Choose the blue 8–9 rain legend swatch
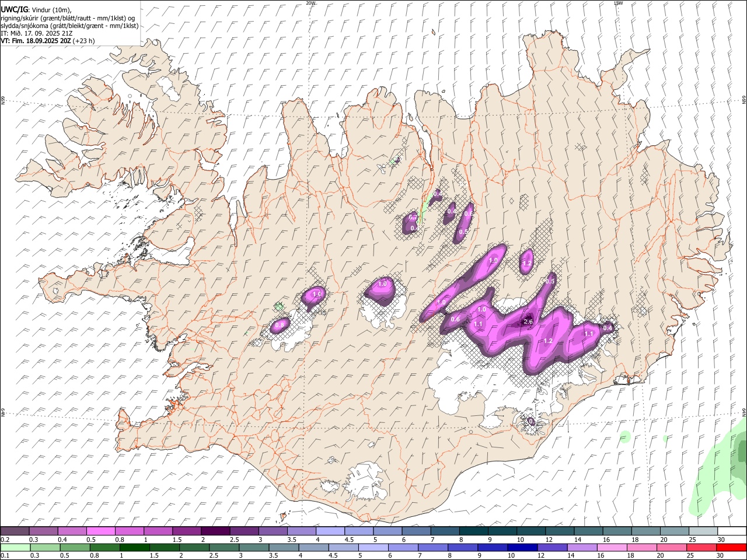 [x=462, y=547]
